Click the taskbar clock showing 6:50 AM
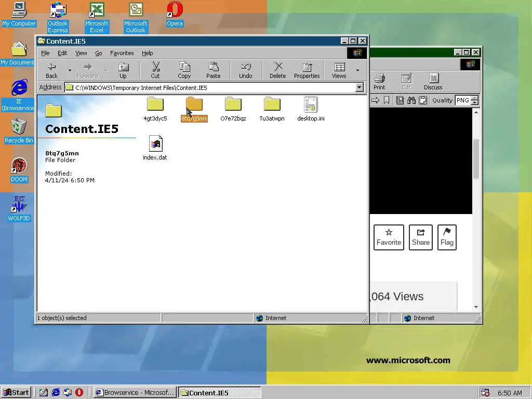The height and width of the screenshot is (399, 532). click(x=510, y=393)
